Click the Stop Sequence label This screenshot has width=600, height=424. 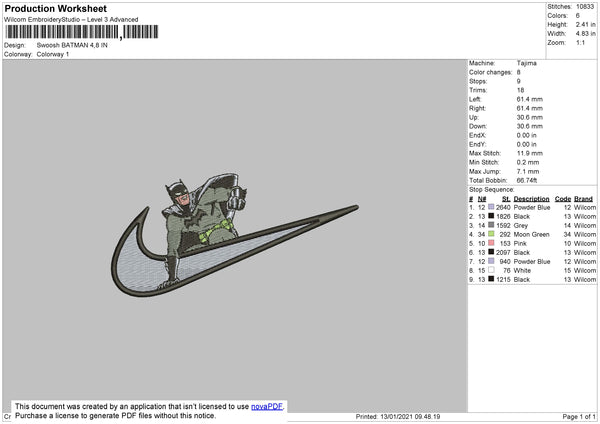pos(492,189)
